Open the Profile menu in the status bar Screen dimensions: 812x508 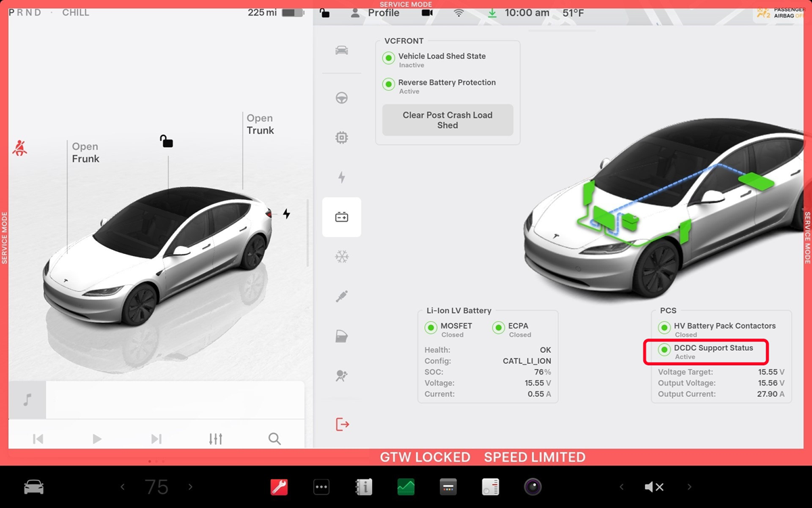tap(376, 13)
